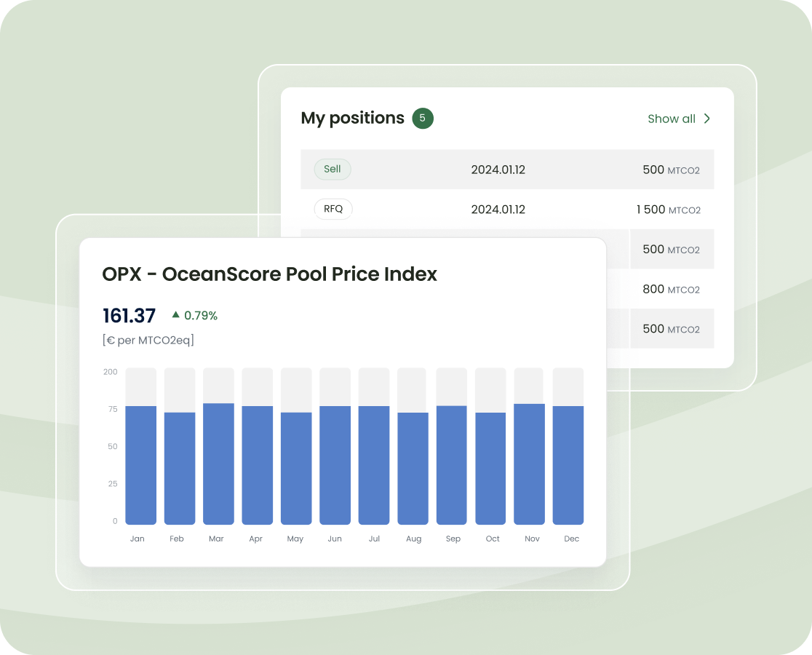812x655 pixels.
Task: Click the OPX - OceanScore Pool Price Index title
Action: (269, 274)
